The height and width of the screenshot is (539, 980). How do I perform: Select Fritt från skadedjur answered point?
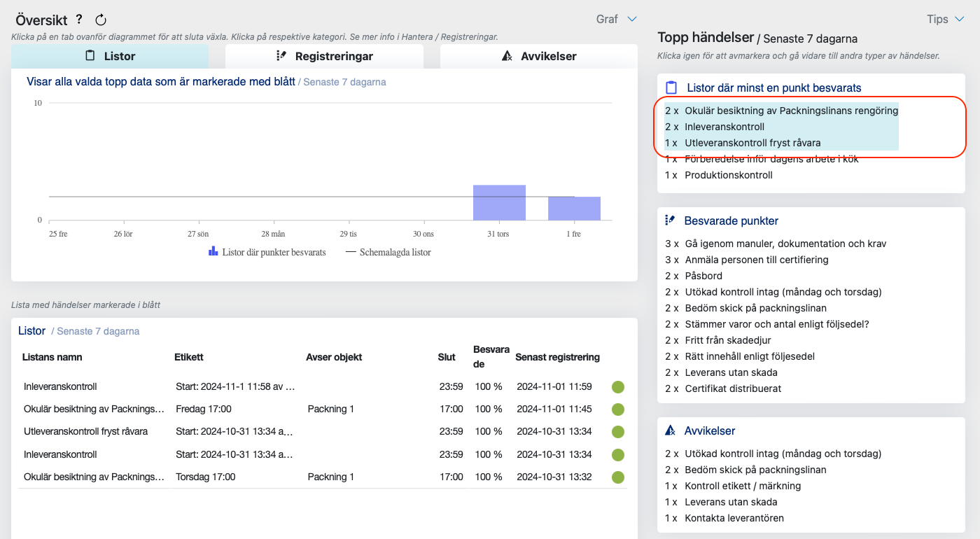[x=718, y=340]
